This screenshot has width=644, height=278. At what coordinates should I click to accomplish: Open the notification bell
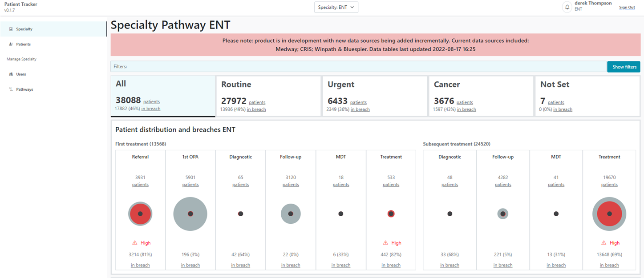pos(567,7)
